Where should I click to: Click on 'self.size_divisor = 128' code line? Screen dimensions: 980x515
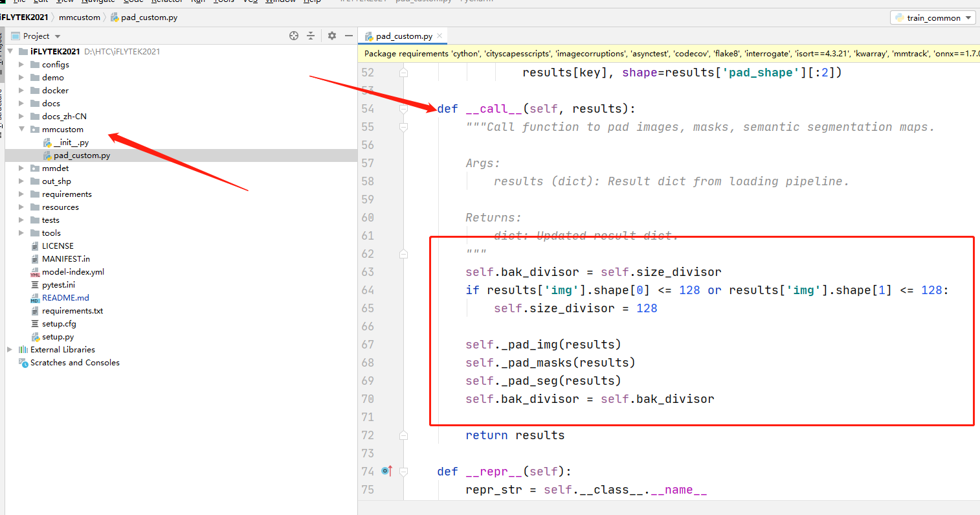tap(575, 308)
